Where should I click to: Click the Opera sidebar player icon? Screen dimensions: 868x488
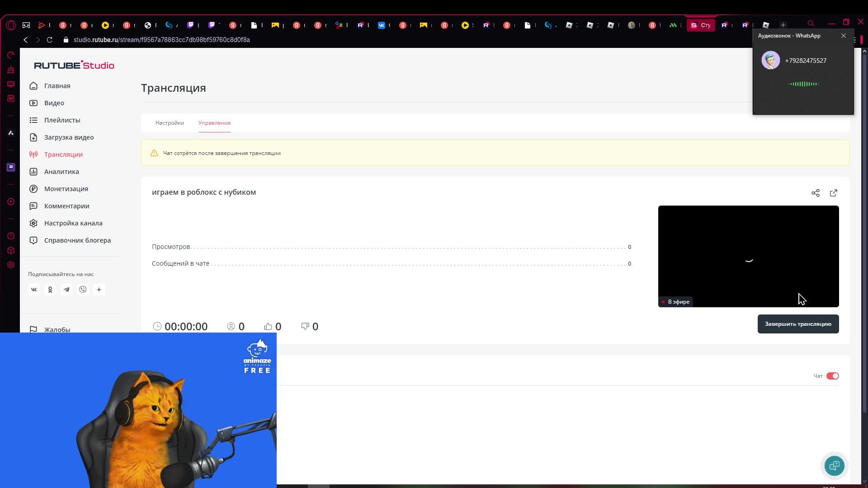(x=11, y=202)
